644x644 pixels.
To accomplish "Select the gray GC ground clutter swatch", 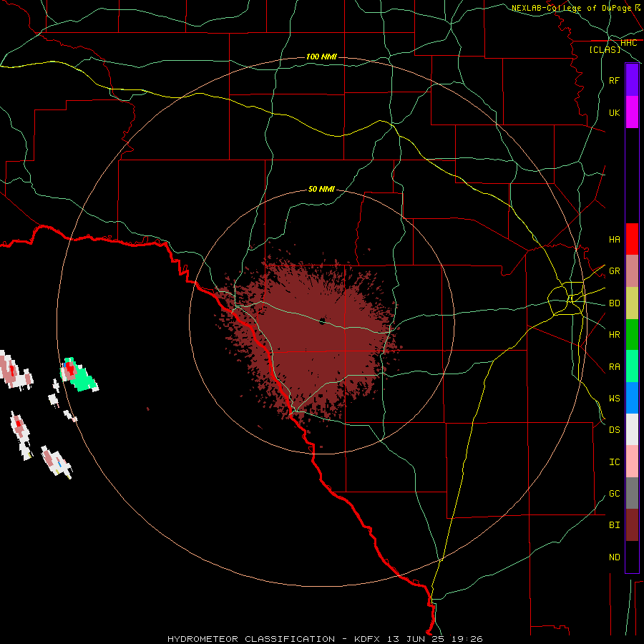I will pyautogui.click(x=632, y=493).
